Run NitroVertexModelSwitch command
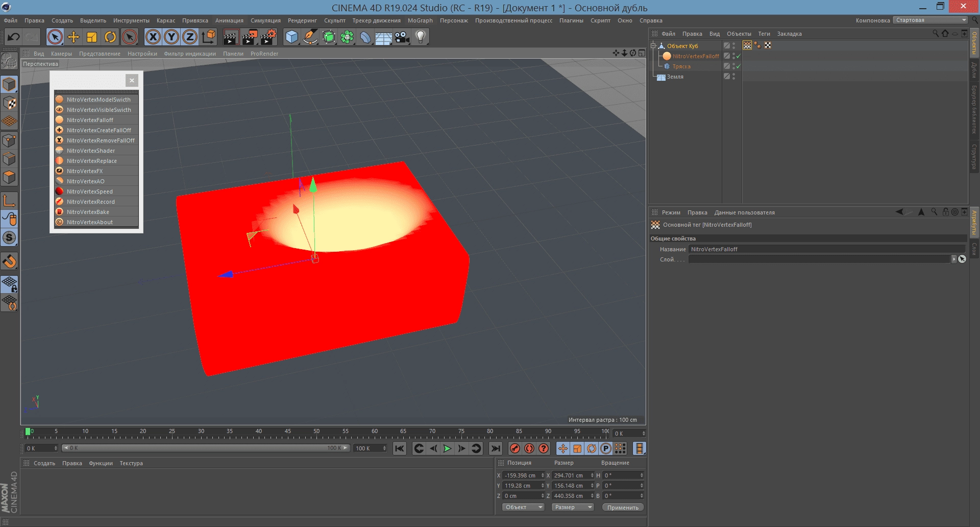The width and height of the screenshot is (980, 527). 96,100
